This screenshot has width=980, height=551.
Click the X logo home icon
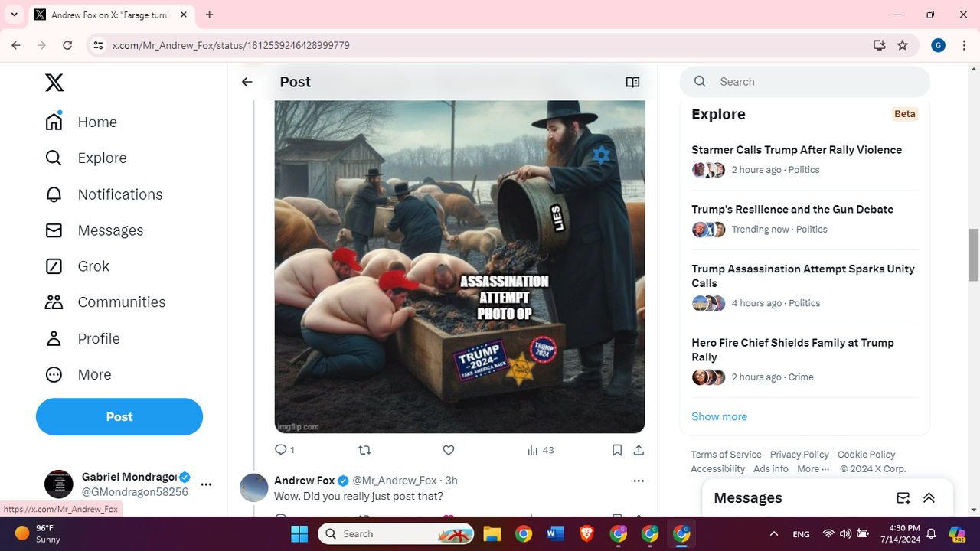coord(54,83)
